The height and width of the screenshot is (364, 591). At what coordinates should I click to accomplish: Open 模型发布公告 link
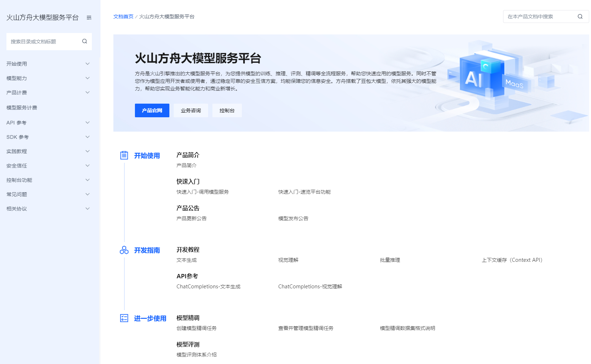(294, 218)
